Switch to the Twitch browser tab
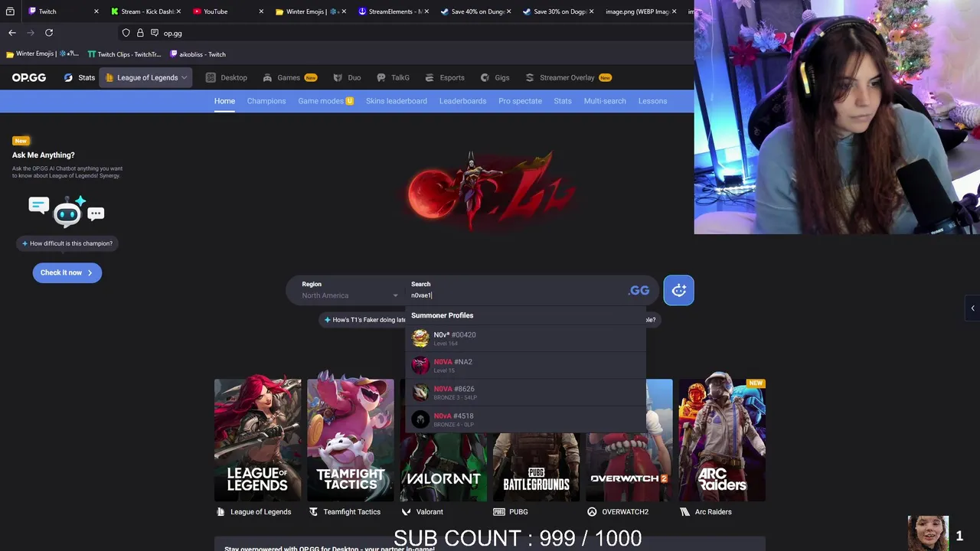The image size is (980, 551). (63, 11)
